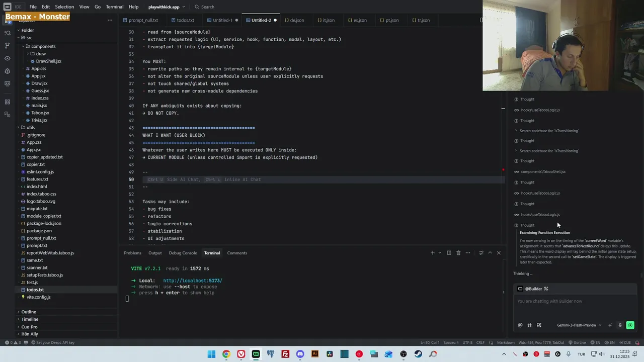The width and height of the screenshot is (644, 362).
Task: Click the IDE mode icon at top left
Action: [x=7, y=7]
